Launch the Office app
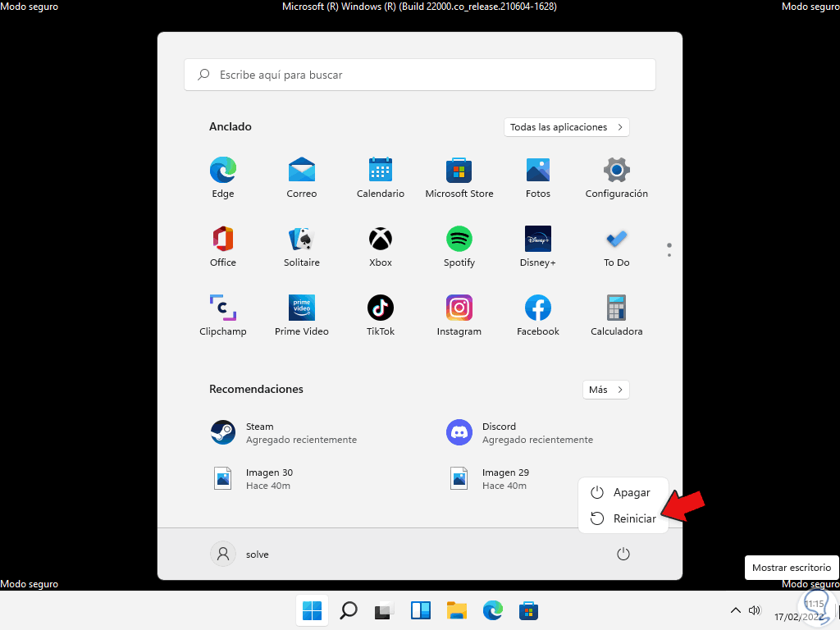The height and width of the screenshot is (630, 840). coord(223,246)
